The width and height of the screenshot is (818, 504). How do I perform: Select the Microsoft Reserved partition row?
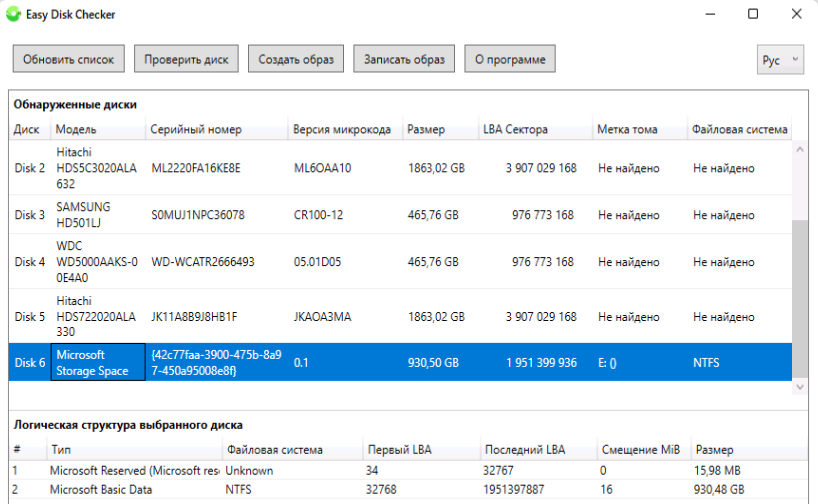(x=408, y=470)
